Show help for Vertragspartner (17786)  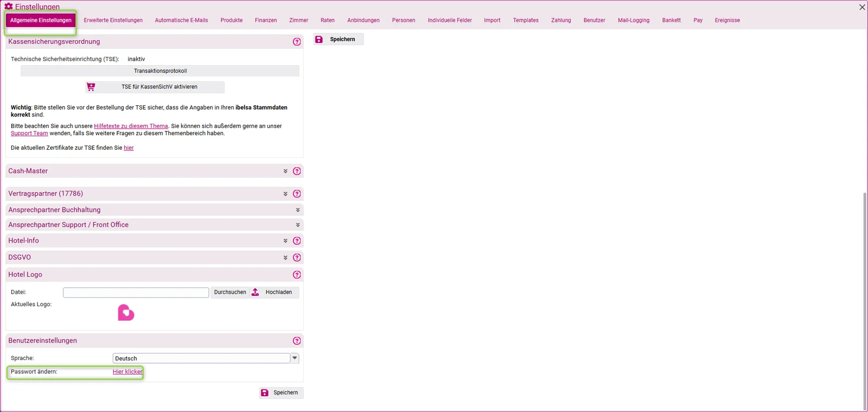tap(297, 194)
